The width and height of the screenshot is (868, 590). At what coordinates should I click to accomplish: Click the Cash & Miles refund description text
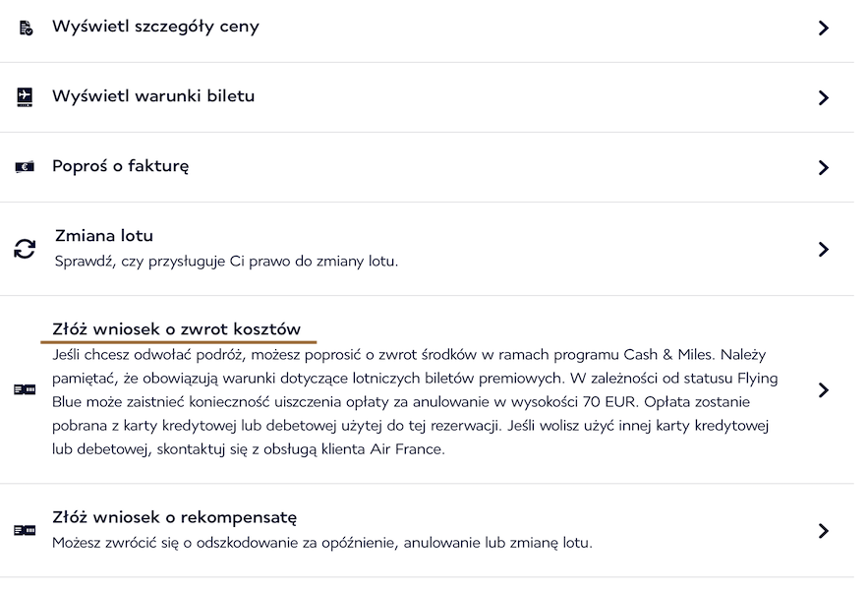415,401
